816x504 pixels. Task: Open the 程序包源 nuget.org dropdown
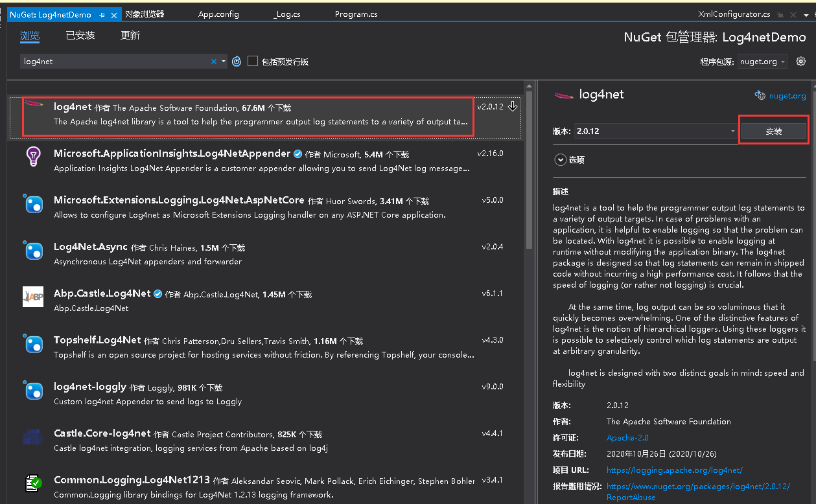[762, 62]
